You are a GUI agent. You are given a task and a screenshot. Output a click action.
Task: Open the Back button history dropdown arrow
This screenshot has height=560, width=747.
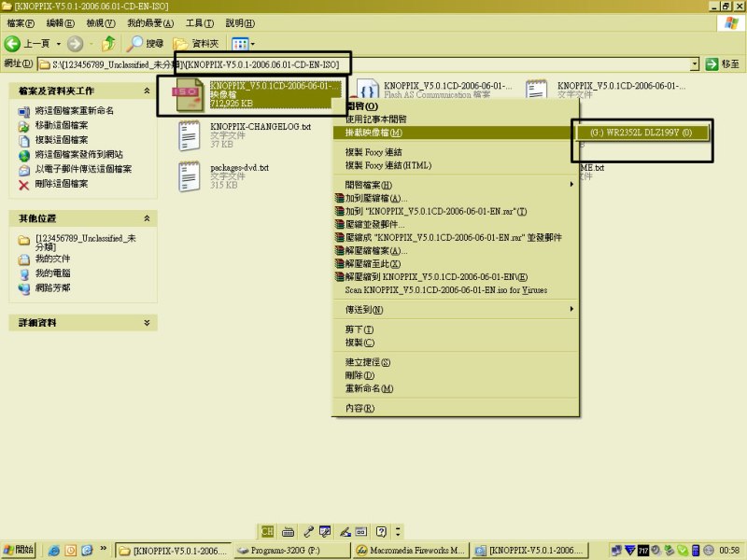tap(59, 44)
